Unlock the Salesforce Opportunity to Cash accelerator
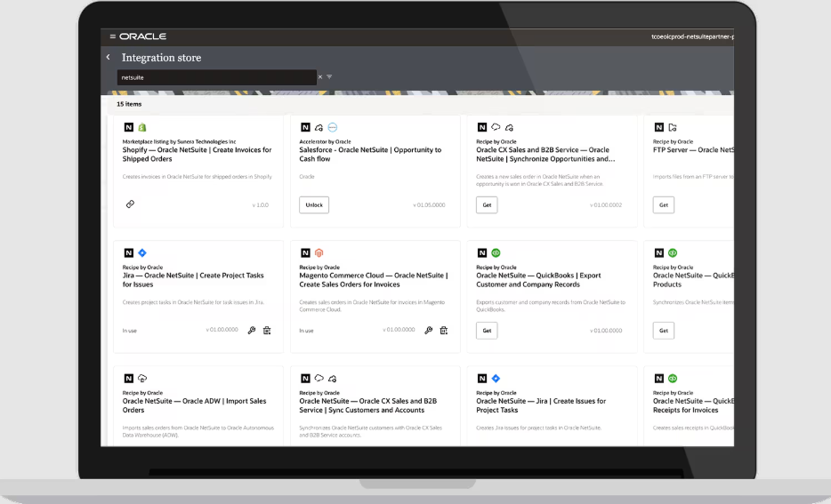This screenshot has width=831, height=504. pos(314,204)
